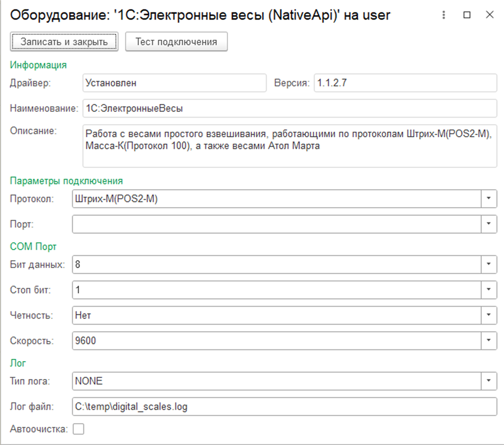Click the 'Драйвер:' label text
Viewport: 504px width, 445px height.
pos(30,83)
